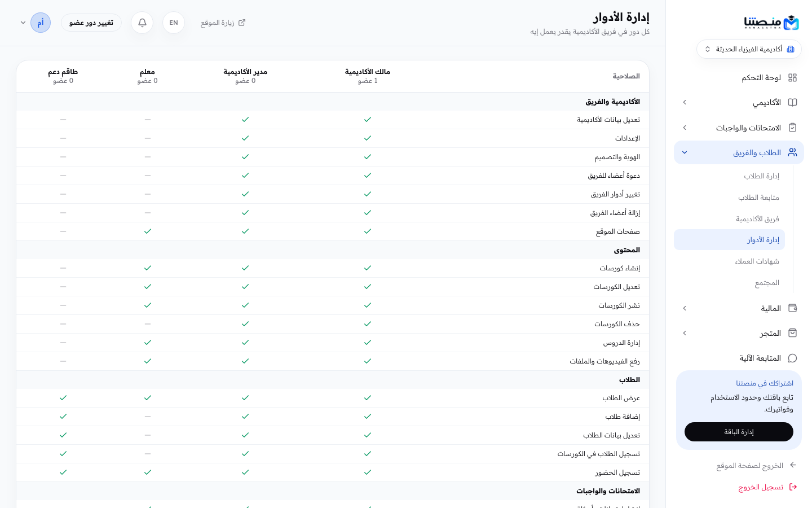Click the chat bubble icon for المتابعة الآلية
812x508 pixels.
click(792, 358)
